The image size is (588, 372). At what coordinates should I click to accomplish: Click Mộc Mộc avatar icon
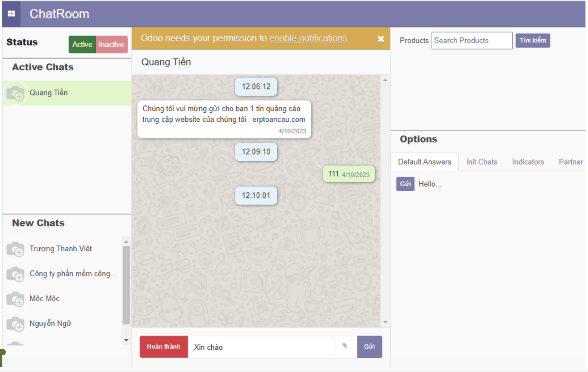[x=15, y=299]
